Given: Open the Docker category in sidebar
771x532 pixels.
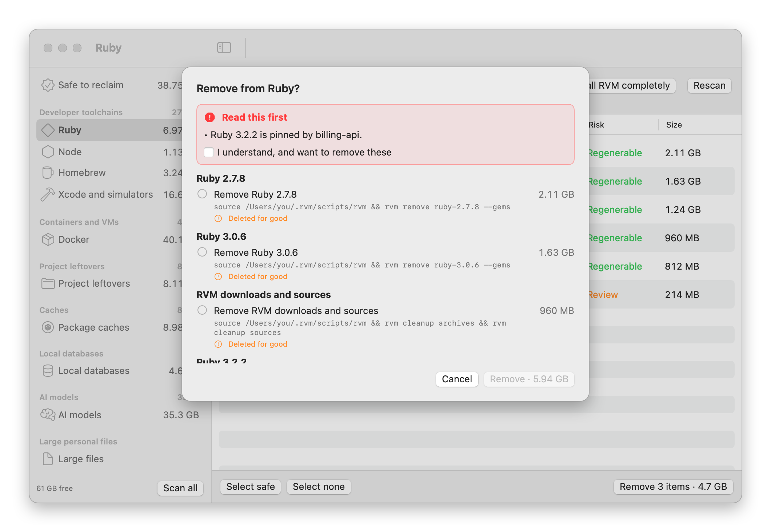Looking at the screenshot, I should coord(109,239).
